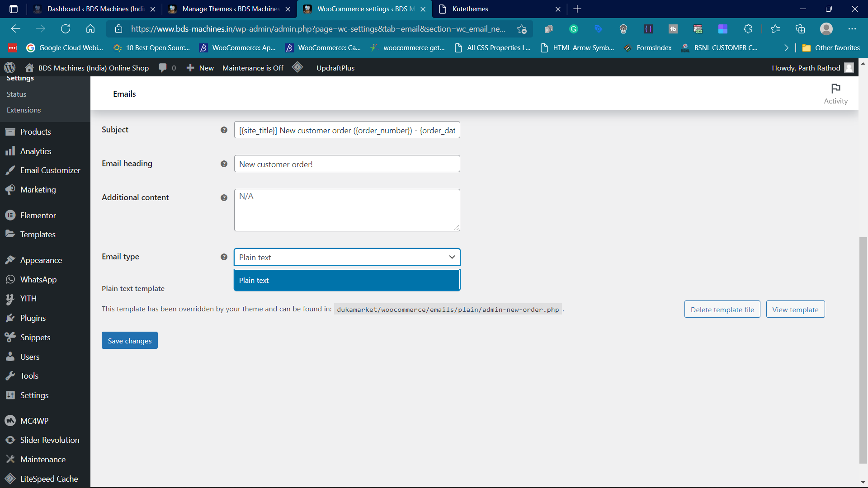Show help tooltip for Email heading

click(x=224, y=164)
